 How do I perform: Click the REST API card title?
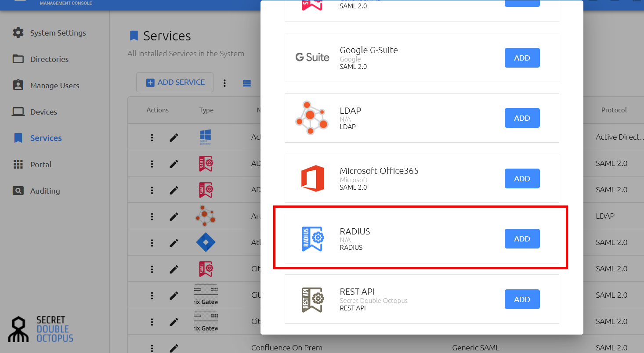click(x=357, y=292)
